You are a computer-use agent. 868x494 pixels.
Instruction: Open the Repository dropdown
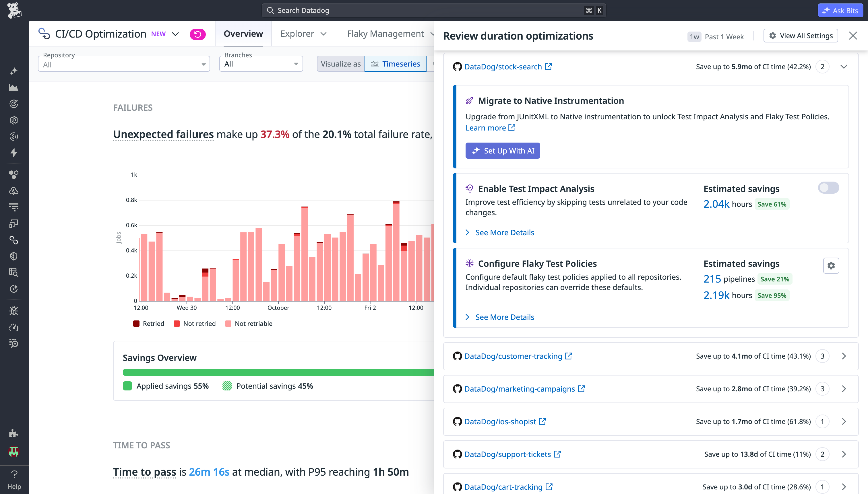point(124,64)
